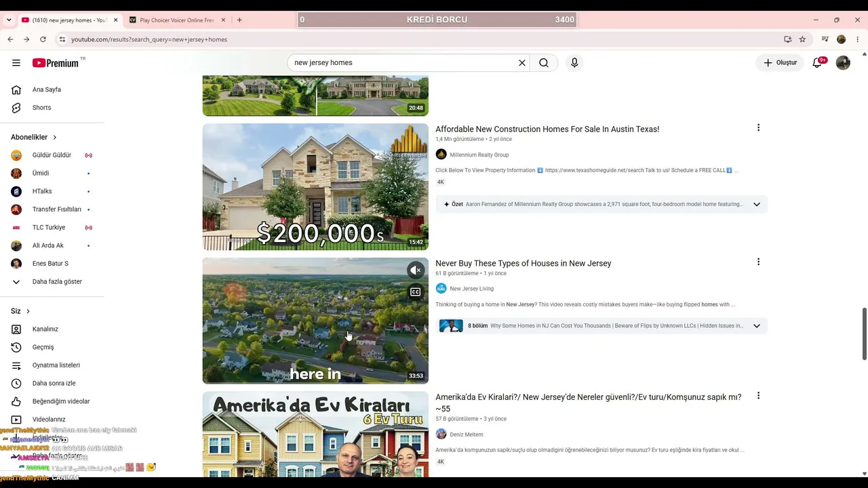Open the 20:48 mansion video thumbnail
Image resolution: width=868 pixels, height=488 pixels.
[315, 96]
